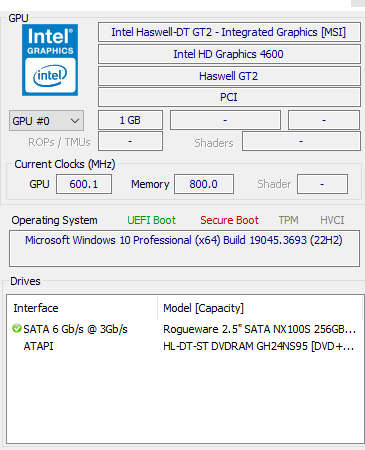The image size is (365, 450).
Task: Click the Rogueware 2.5" SATA NX100S drive model
Action: (259, 329)
